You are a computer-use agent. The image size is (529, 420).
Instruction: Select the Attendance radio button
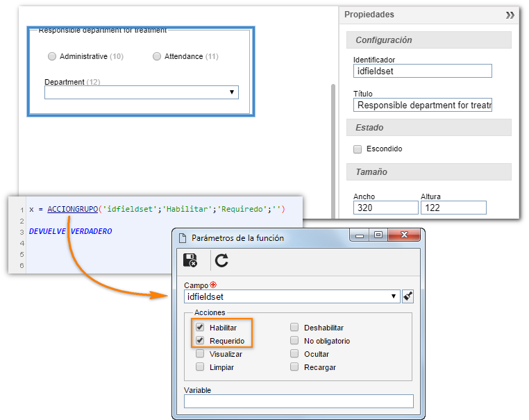pos(156,56)
